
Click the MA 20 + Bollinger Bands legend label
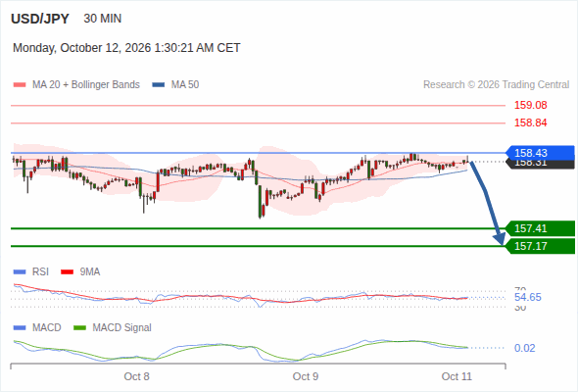coord(86,85)
